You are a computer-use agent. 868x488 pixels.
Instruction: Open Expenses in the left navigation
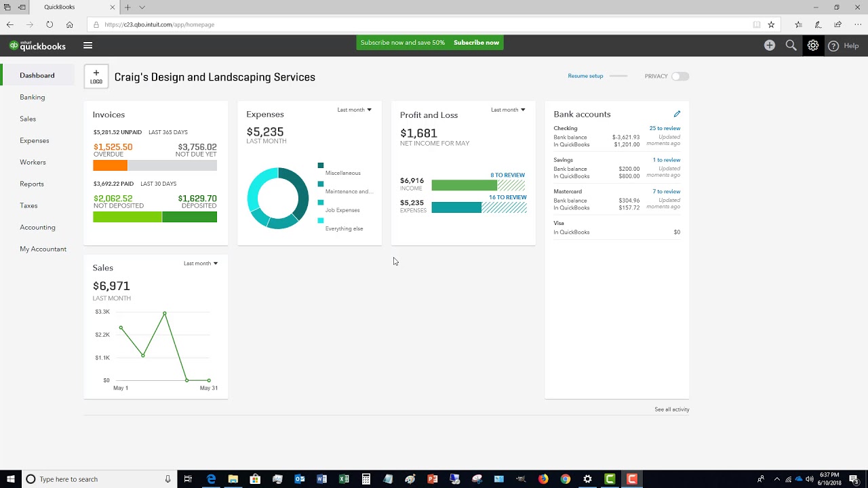[x=35, y=140]
